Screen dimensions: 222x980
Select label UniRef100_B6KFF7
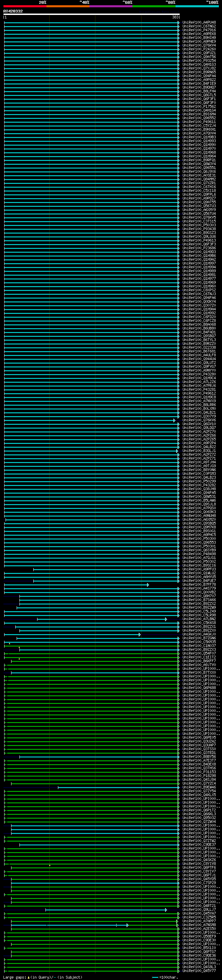click(x=199, y=661)
